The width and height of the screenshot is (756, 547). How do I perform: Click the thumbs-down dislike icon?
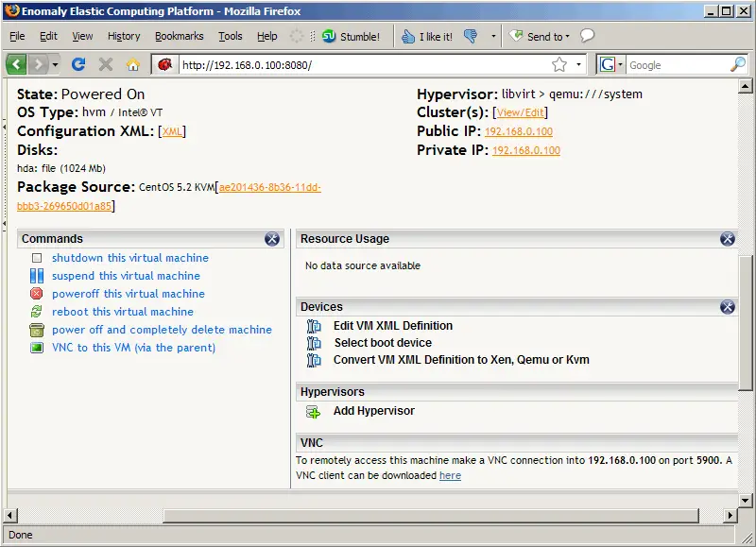click(x=470, y=36)
